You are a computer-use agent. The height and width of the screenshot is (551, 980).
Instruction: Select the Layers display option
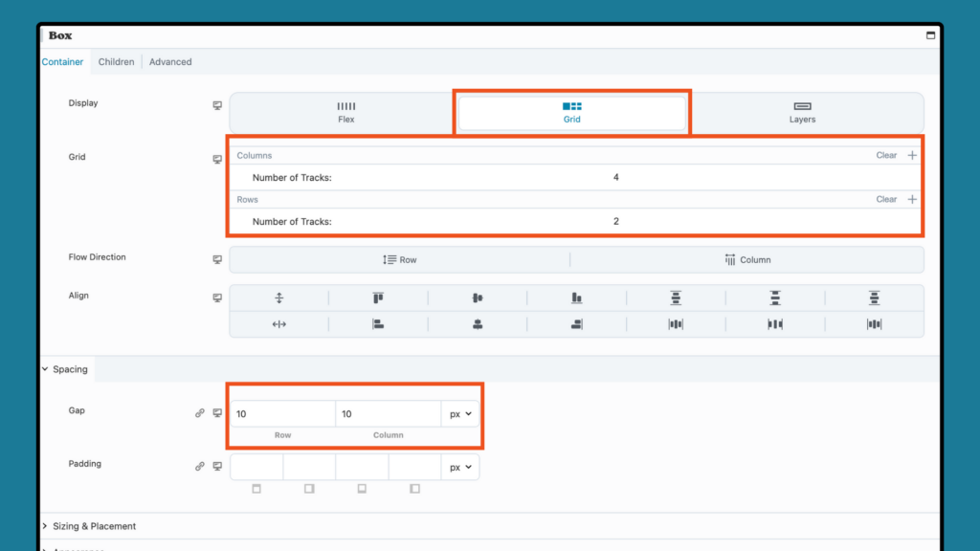tap(802, 113)
